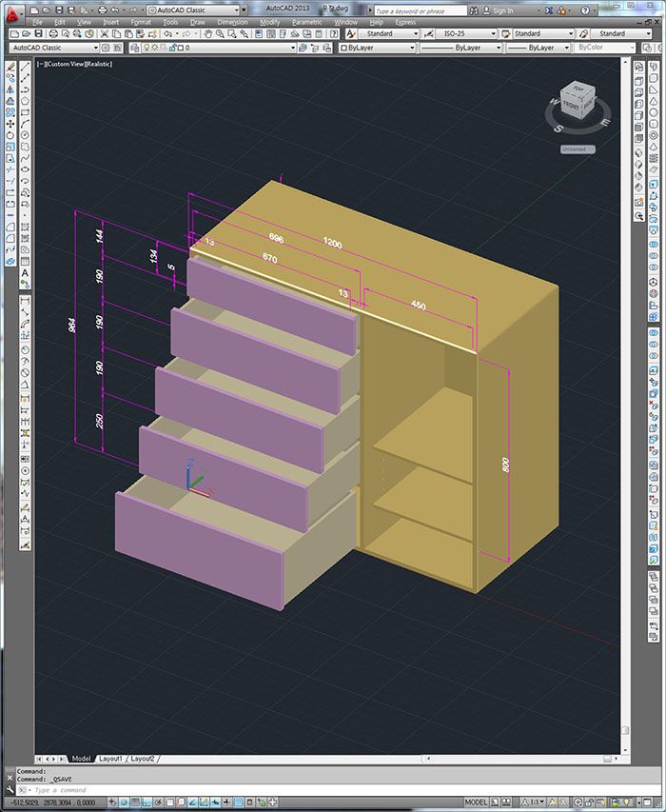
Task: Toggle Quick Properties in status bar
Action: pyautogui.click(x=250, y=802)
